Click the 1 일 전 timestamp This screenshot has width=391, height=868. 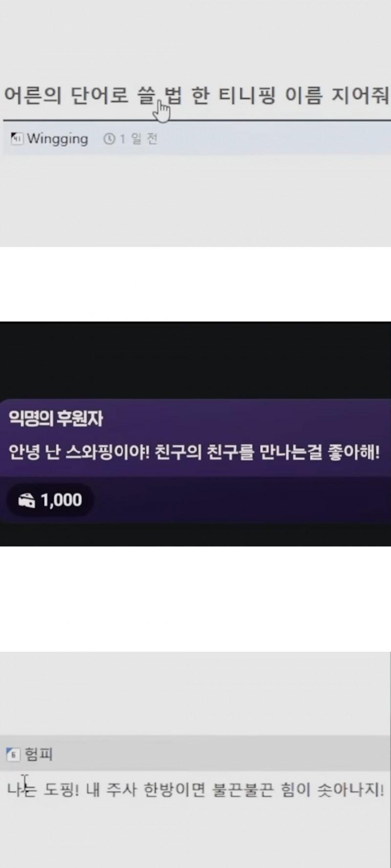click(139, 139)
